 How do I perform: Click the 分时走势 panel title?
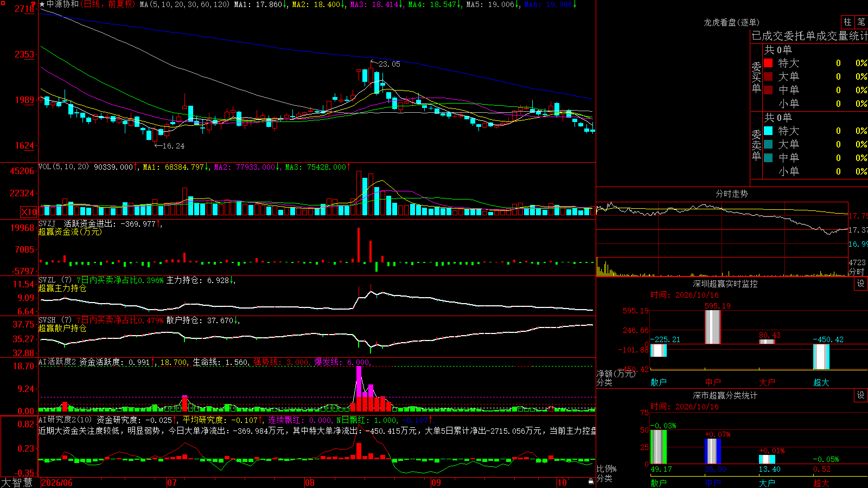click(731, 194)
